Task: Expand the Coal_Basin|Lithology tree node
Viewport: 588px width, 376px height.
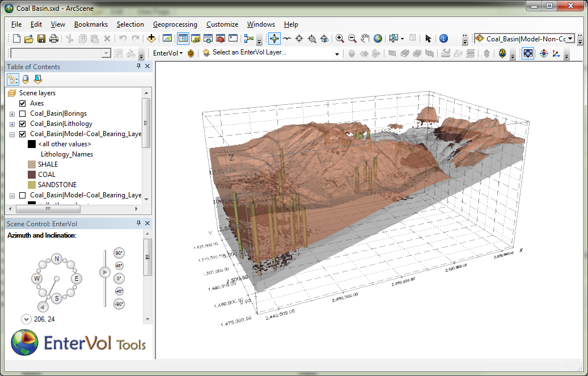Action: pos(12,124)
